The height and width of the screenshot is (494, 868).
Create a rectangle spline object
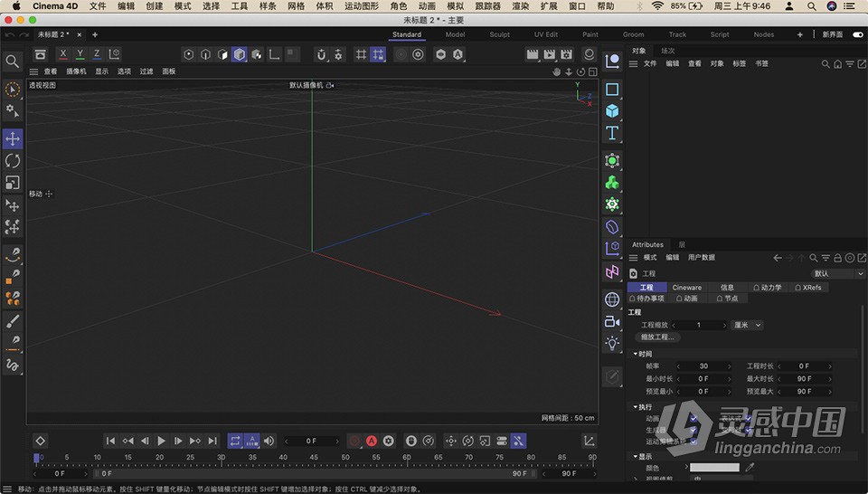tap(612, 90)
